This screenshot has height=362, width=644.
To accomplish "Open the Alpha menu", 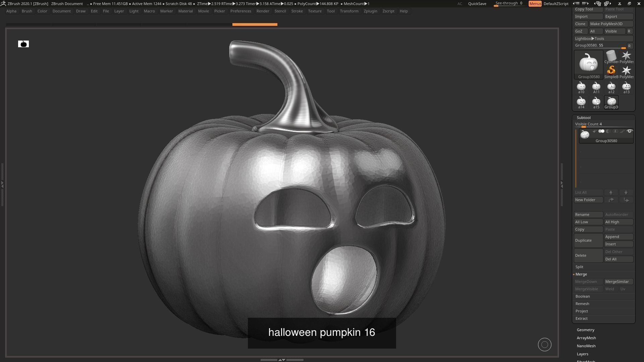I will tap(11, 11).
